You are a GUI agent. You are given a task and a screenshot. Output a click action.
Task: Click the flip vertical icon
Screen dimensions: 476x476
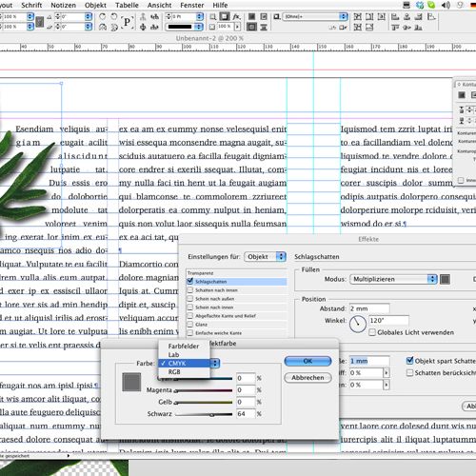pyautogui.click(x=114, y=28)
